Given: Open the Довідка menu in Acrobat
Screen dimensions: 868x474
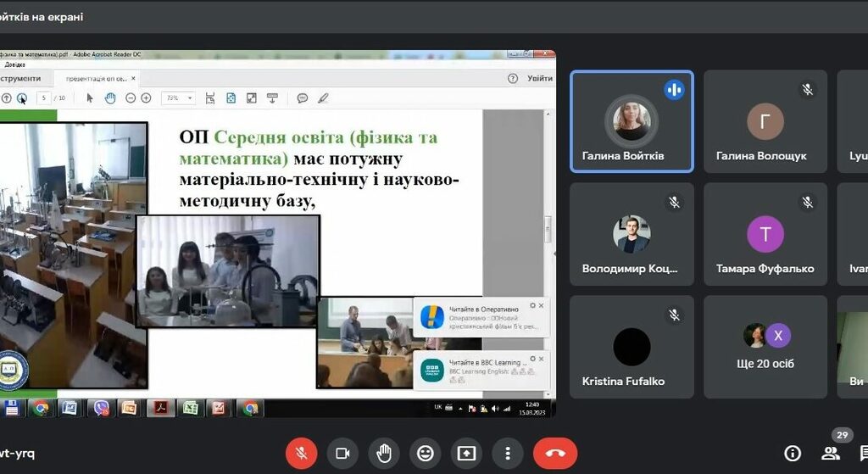Looking at the screenshot, I should click(x=14, y=64).
